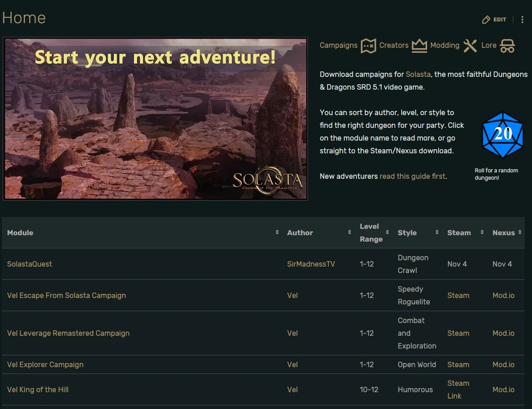Image resolution: width=532 pixels, height=409 pixels.
Task: Sort table by Module column arrows
Action: coord(277,232)
